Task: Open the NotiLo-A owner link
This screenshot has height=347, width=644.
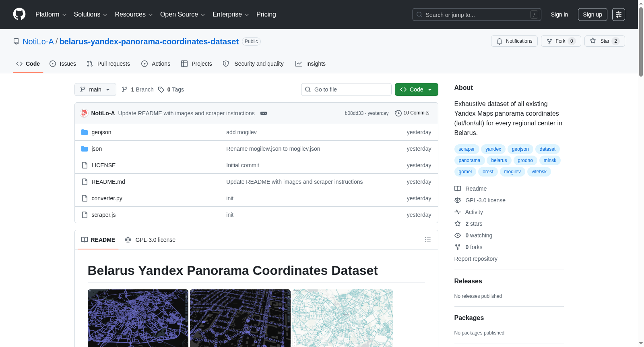Action: pyautogui.click(x=38, y=42)
